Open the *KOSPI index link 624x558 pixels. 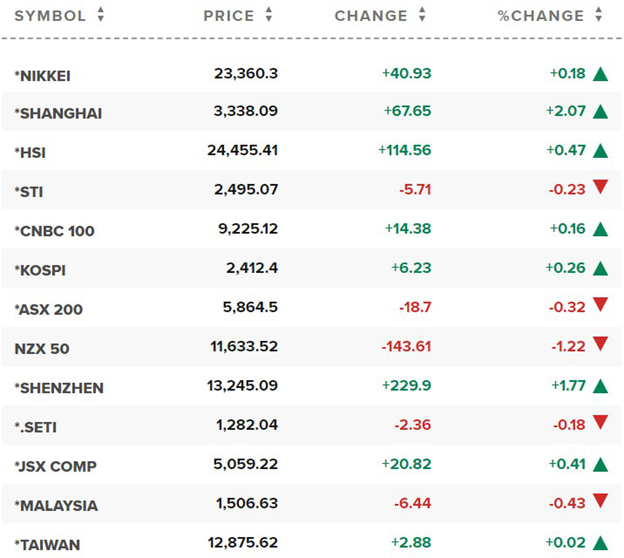pyautogui.click(x=40, y=270)
